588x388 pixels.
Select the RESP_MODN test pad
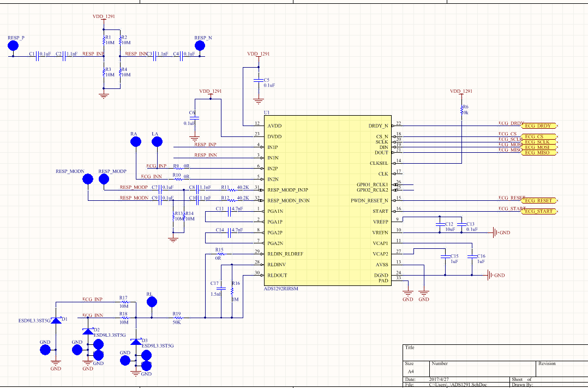88,179
